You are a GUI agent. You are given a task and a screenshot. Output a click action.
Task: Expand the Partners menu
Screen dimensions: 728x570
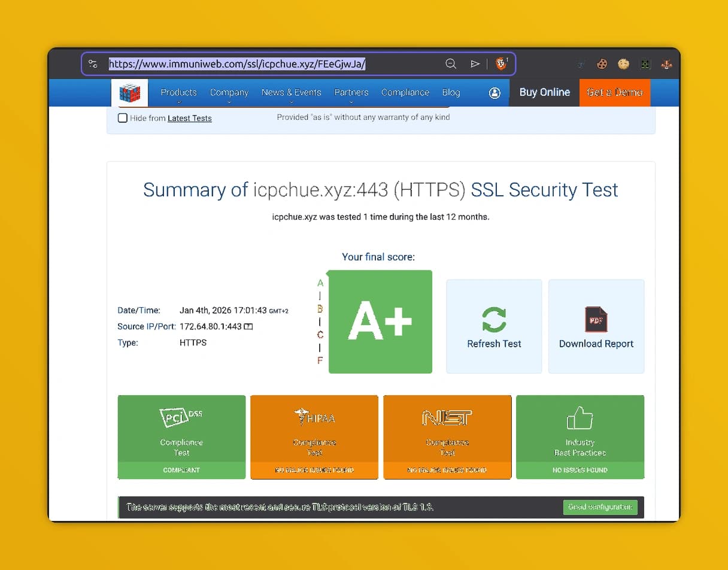point(351,93)
